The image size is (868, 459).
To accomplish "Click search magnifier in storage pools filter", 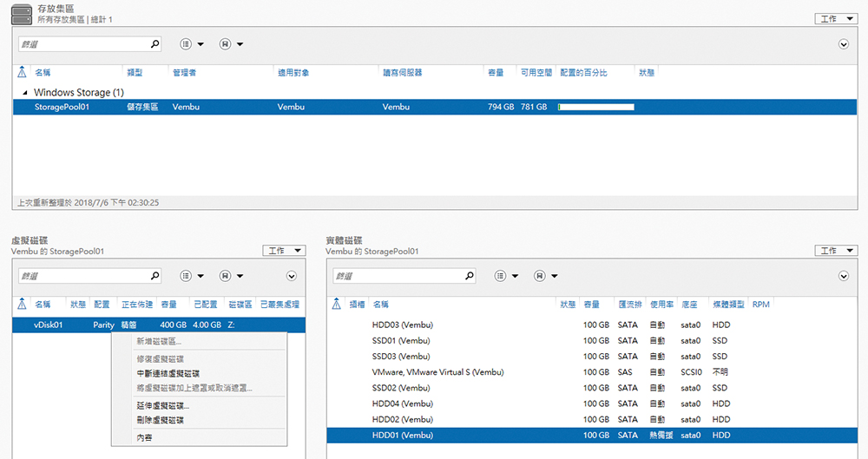I will 155,43.
